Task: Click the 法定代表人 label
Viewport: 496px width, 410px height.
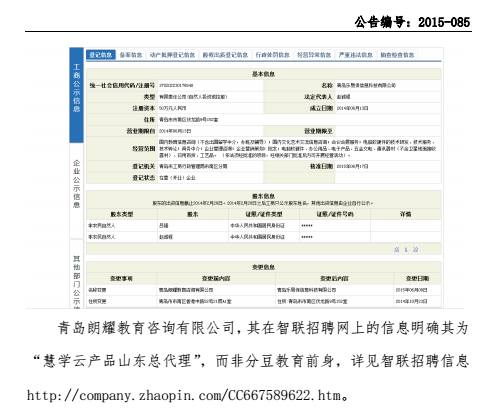Action: point(318,97)
